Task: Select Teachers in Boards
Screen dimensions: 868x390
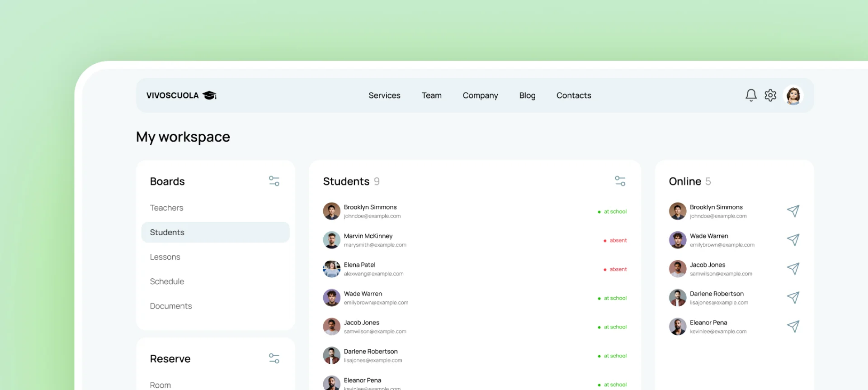Action: click(166, 208)
